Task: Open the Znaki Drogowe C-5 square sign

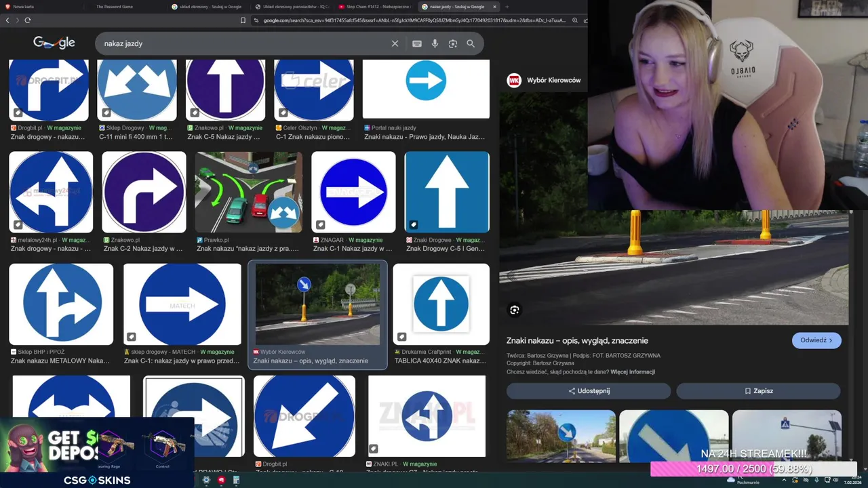Action: 447,192
